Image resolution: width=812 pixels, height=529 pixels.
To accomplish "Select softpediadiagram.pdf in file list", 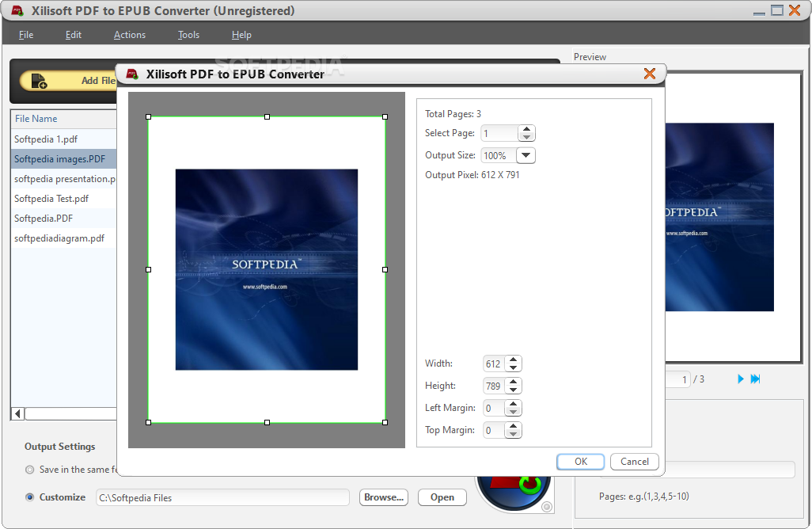I will pos(63,238).
